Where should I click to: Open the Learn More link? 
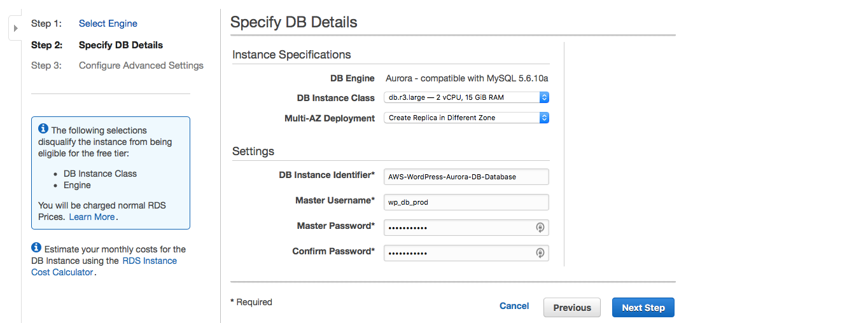[x=92, y=217]
